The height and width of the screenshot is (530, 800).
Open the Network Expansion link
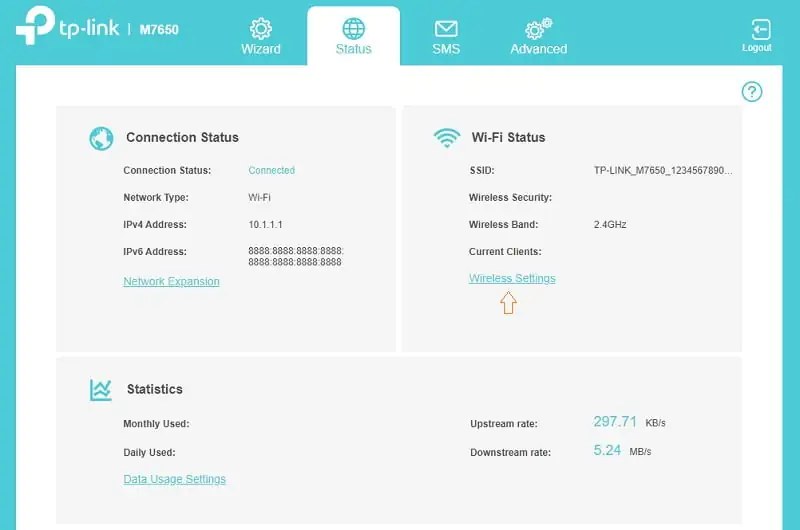tap(171, 282)
